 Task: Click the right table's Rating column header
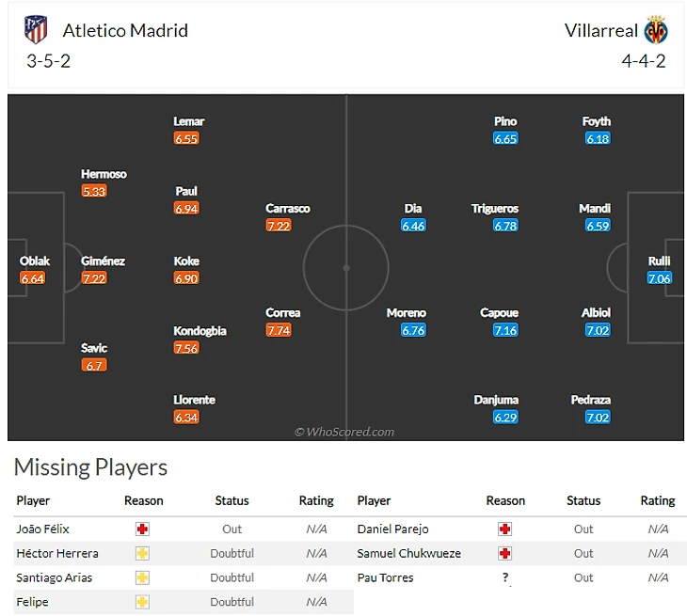click(x=658, y=500)
